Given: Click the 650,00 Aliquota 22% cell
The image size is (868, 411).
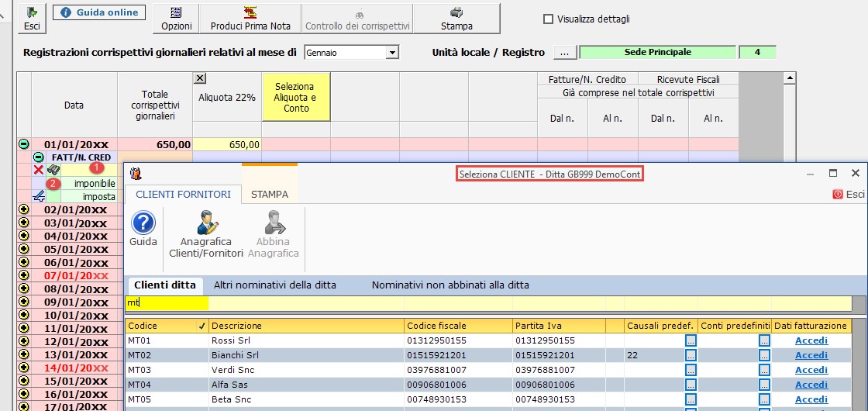Looking at the screenshot, I should point(227,144).
